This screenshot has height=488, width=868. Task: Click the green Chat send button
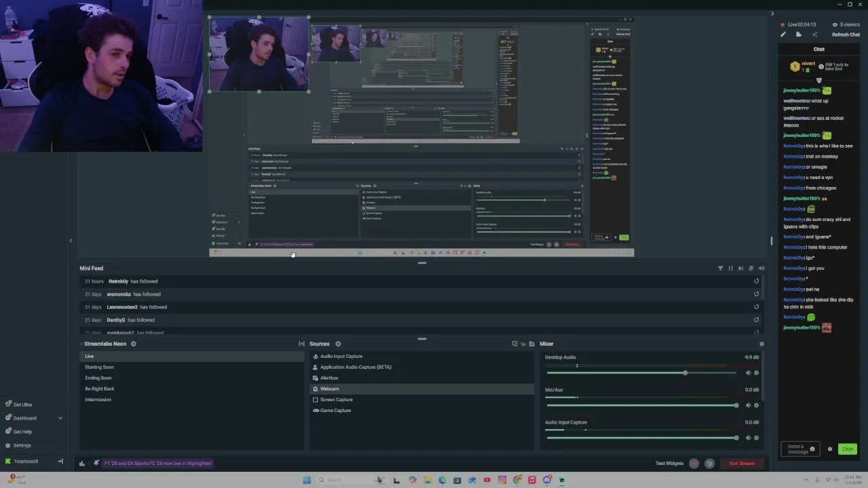(848, 449)
